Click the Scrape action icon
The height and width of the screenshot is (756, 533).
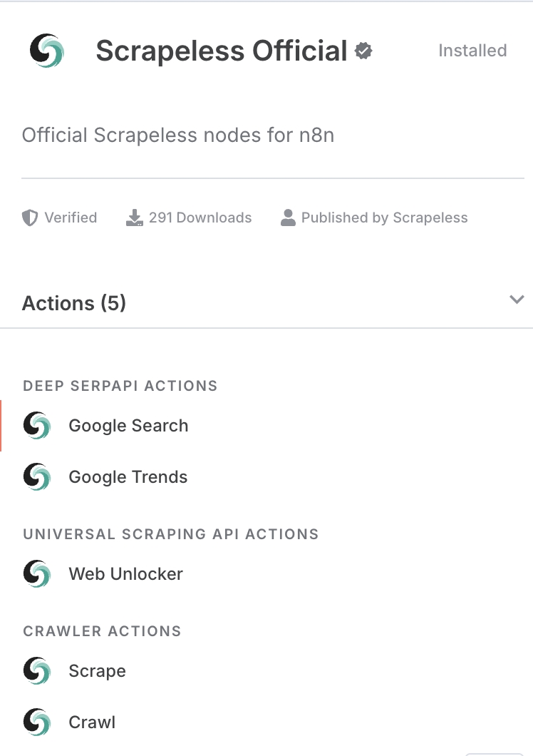(x=36, y=670)
